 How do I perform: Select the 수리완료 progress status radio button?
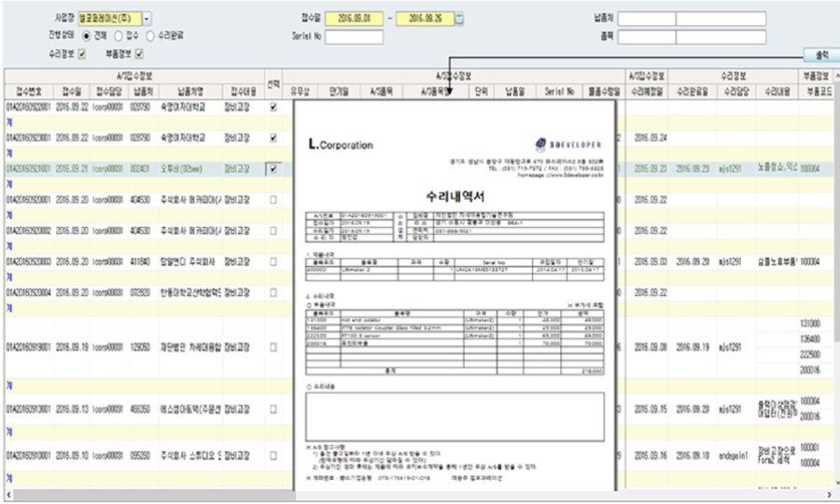tap(150, 35)
